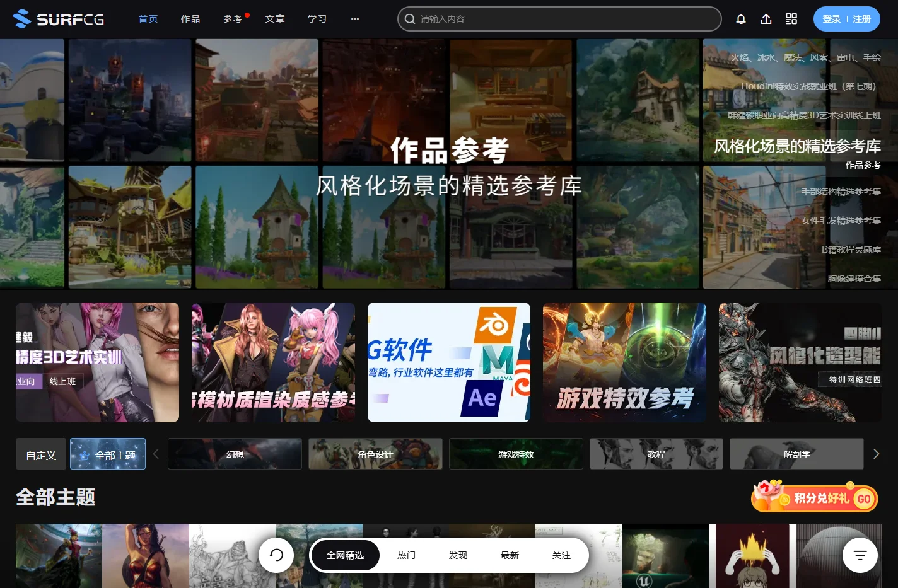
Task: Click the upload icon in header
Action: pos(766,19)
